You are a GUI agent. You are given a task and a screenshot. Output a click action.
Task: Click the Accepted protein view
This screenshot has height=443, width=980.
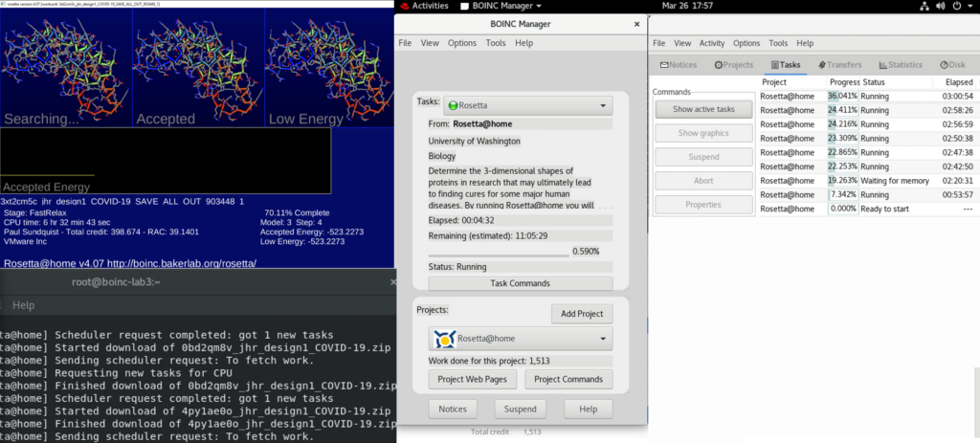(x=198, y=68)
